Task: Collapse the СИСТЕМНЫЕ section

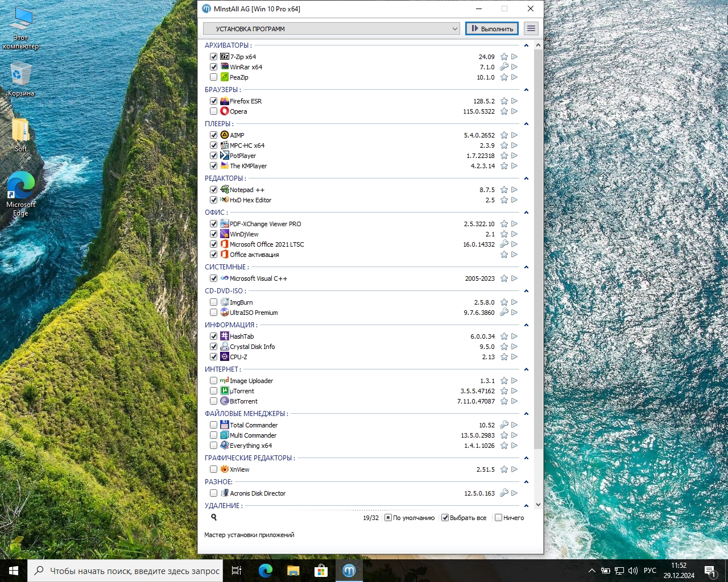Action: (526, 267)
